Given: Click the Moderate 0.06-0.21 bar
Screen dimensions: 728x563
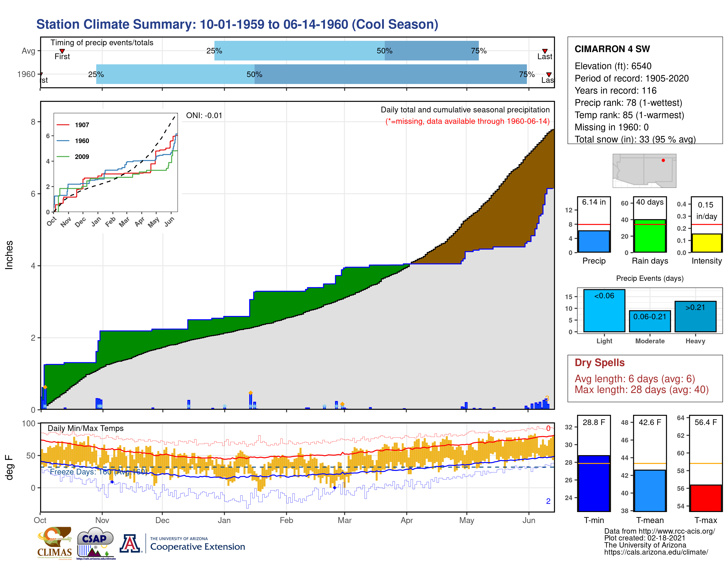Looking at the screenshot, I should pos(650,321).
